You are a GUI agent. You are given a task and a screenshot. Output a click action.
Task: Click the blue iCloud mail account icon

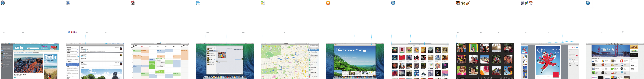pos(69,32)
